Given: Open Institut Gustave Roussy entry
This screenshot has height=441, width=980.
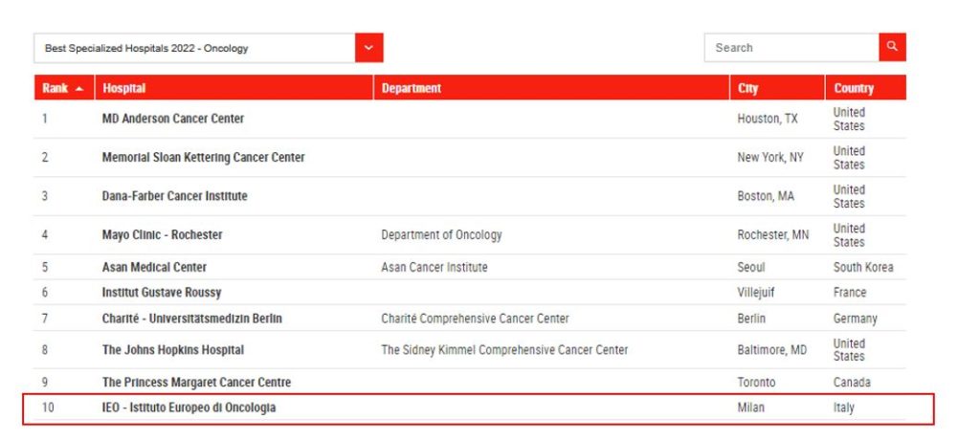Looking at the screenshot, I should coord(162,293).
